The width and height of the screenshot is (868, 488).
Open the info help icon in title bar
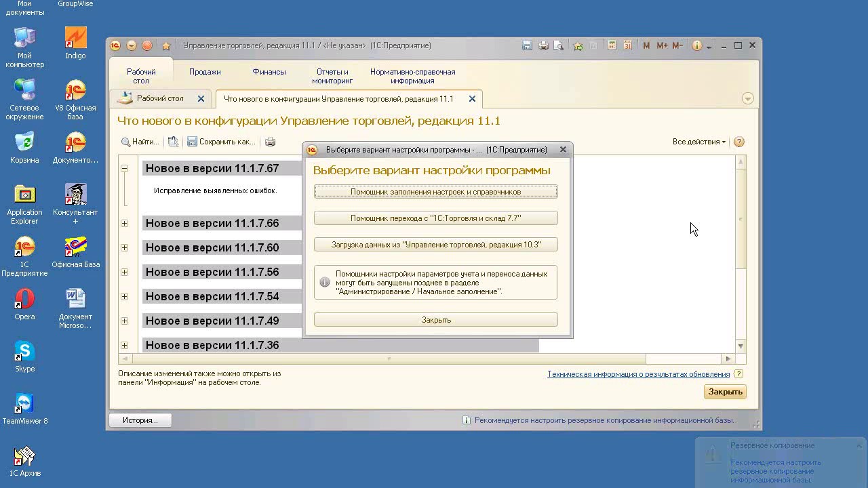[x=696, y=46]
